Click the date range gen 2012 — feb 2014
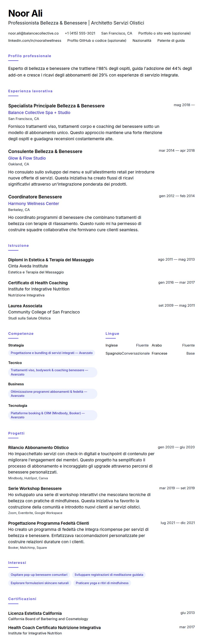Viewport: 203px width, 644px height. (177, 196)
